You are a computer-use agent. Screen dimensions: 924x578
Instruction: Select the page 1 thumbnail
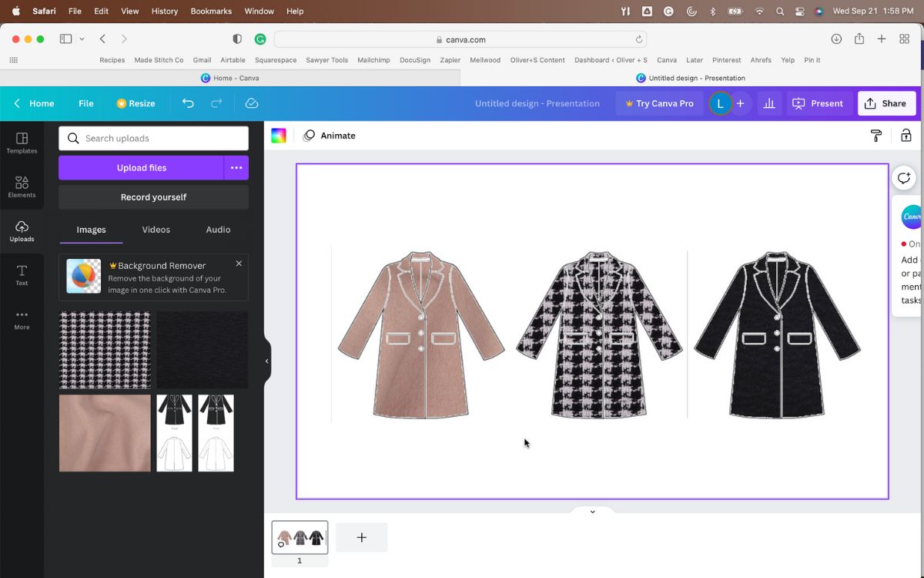point(300,537)
